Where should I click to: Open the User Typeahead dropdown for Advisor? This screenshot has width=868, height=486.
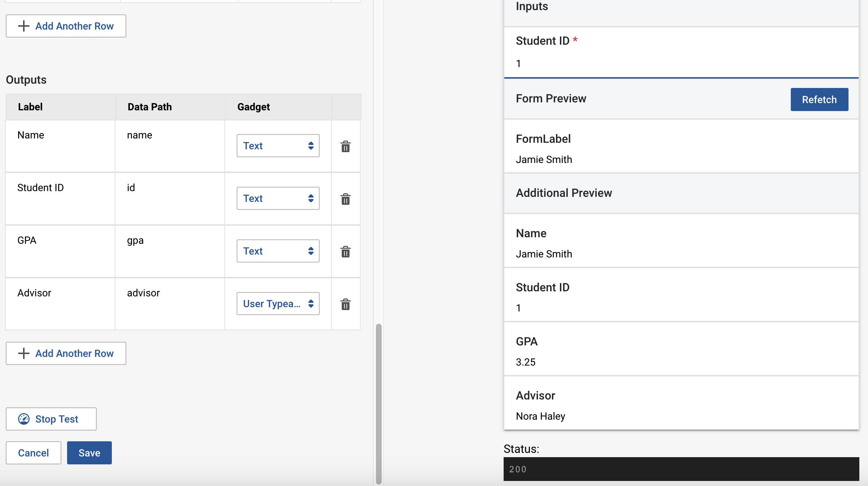click(278, 304)
